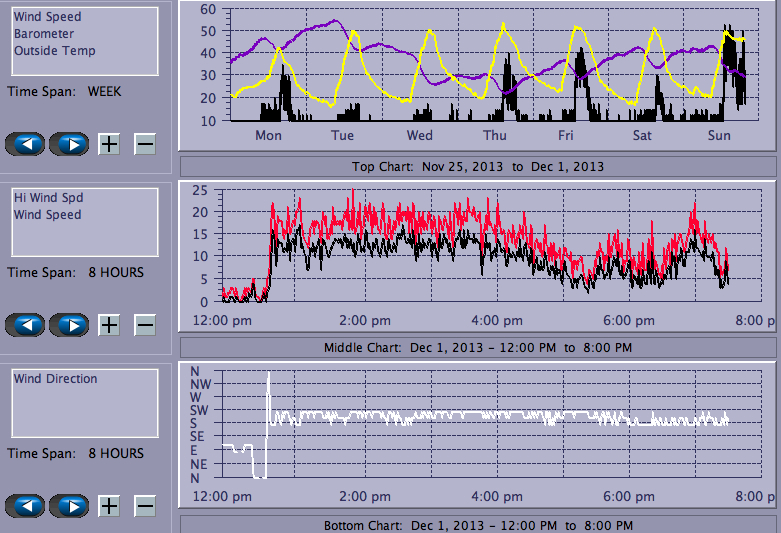Image resolution: width=781 pixels, height=533 pixels.
Task: Go back in time on middle chart
Action: [25, 325]
